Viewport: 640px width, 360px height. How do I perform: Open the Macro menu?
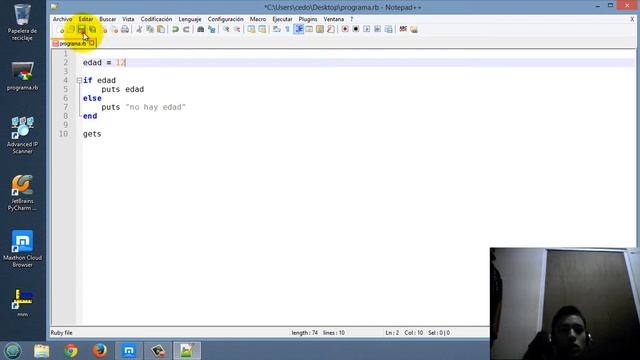pos(258,19)
